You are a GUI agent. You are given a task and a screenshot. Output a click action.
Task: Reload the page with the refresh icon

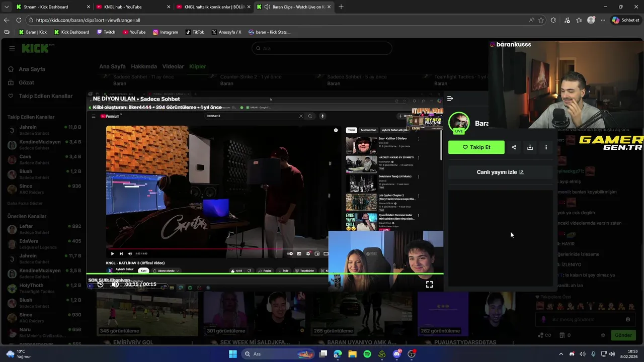(19, 20)
